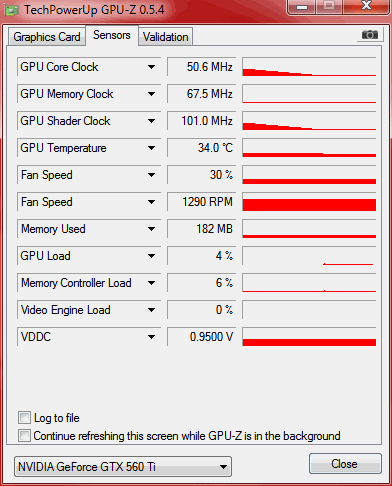This screenshot has height=486, width=392.
Task: Click the Fan Speed RPM red graph
Action: pos(309,202)
